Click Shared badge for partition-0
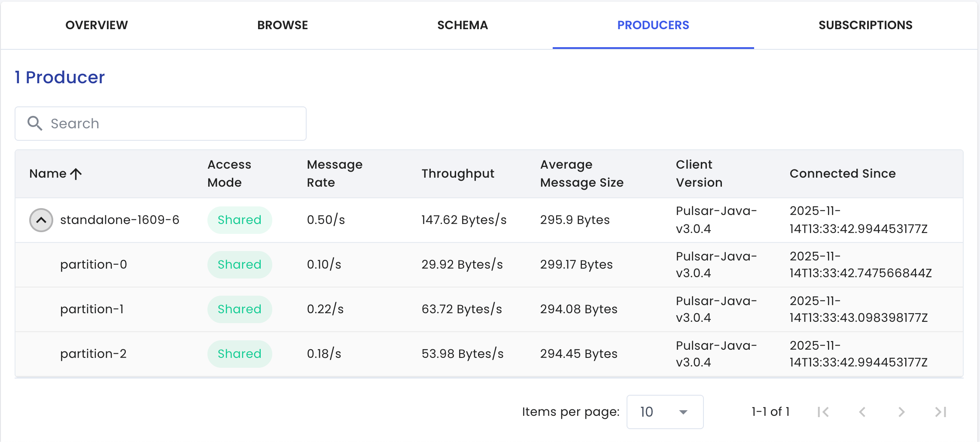The width and height of the screenshot is (980, 442). point(240,265)
